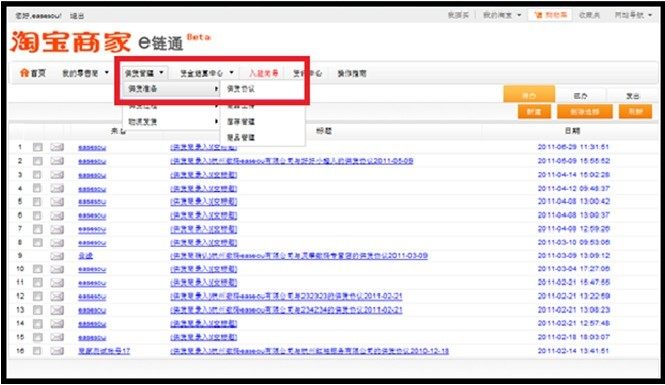Click the rightmost orange button below tabs
665x385 pixels.
tap(635, 112)
